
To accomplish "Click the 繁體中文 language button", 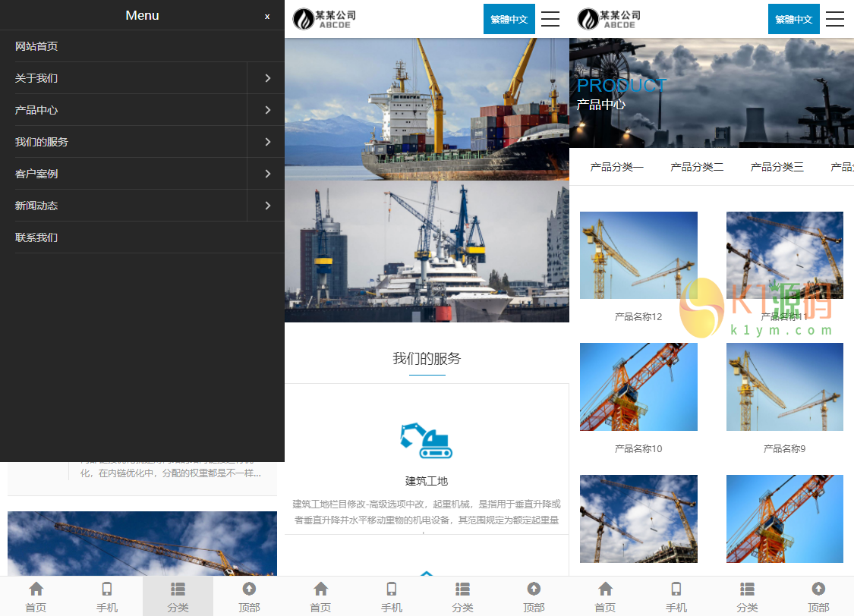I will (x=509, y=19).
